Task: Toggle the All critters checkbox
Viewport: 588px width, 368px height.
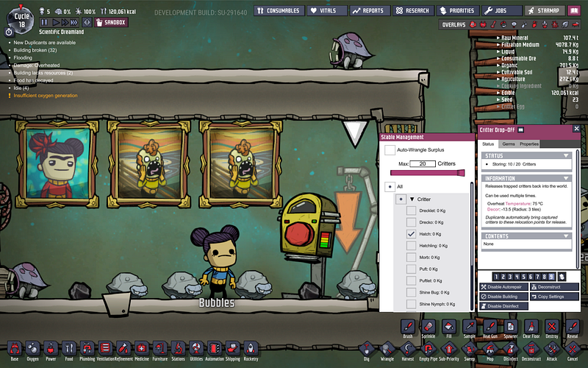Action: 390,187
